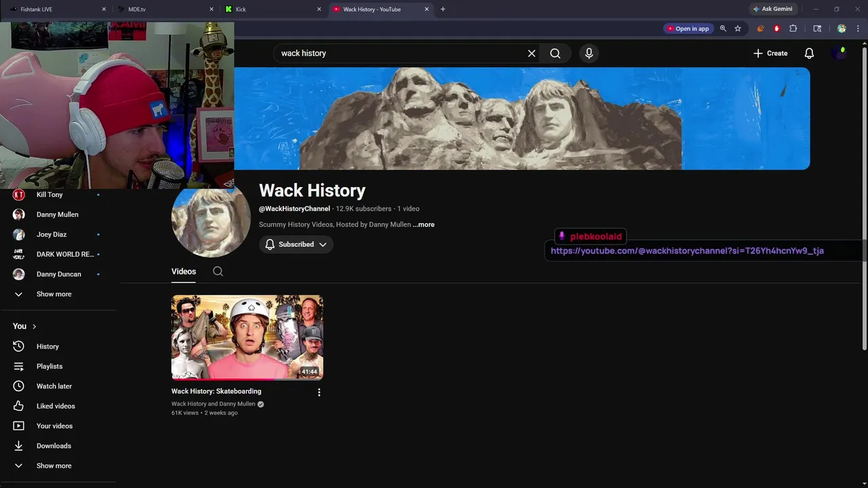This screenshot has width=868, height=488.
Task: Open the tab search sidebar icon
Action: pyautogui.click(x=817, y=28)
